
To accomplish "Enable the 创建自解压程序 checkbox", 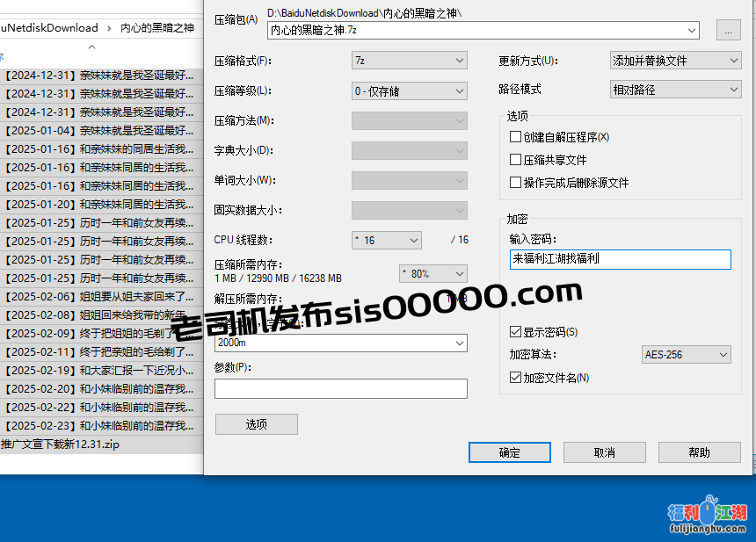I will [513, 136].
